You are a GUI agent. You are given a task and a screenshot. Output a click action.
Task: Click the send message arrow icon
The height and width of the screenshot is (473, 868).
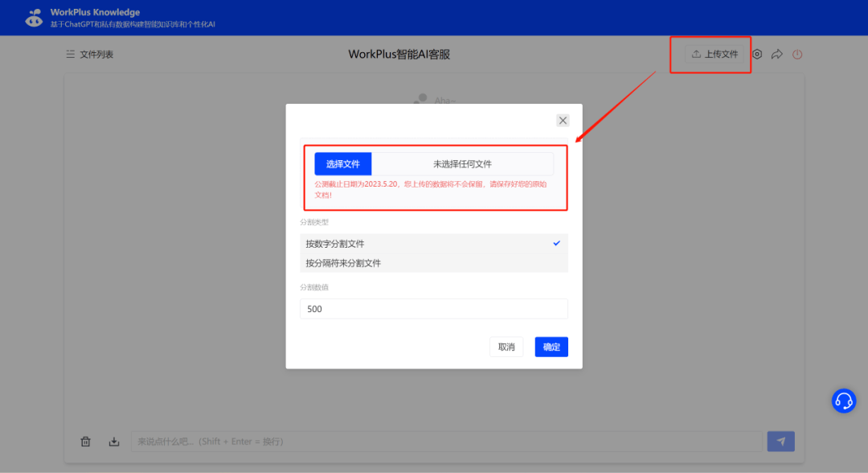click(780, 441)
